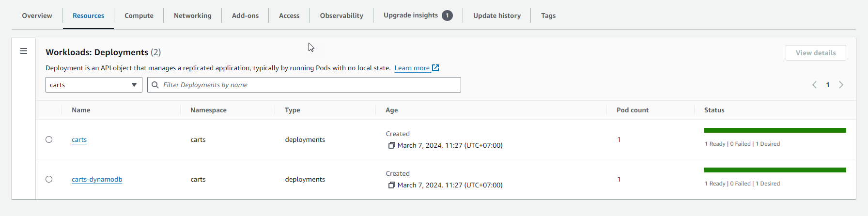The width and height of the screenshot is (868, 216).
Task: Click the Pod count column header
Action: [x=633, y=110]
